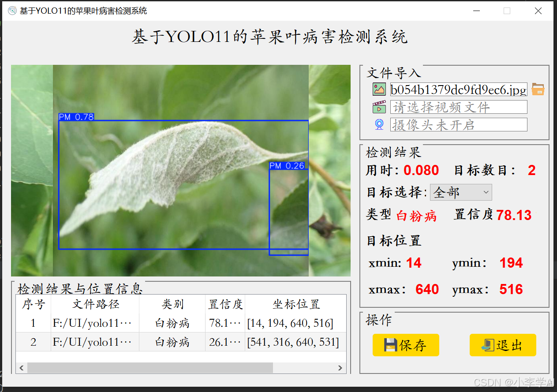Click the image filename input field
The height and width of the screenshot is (392, 557).
[x=459, y=90]
